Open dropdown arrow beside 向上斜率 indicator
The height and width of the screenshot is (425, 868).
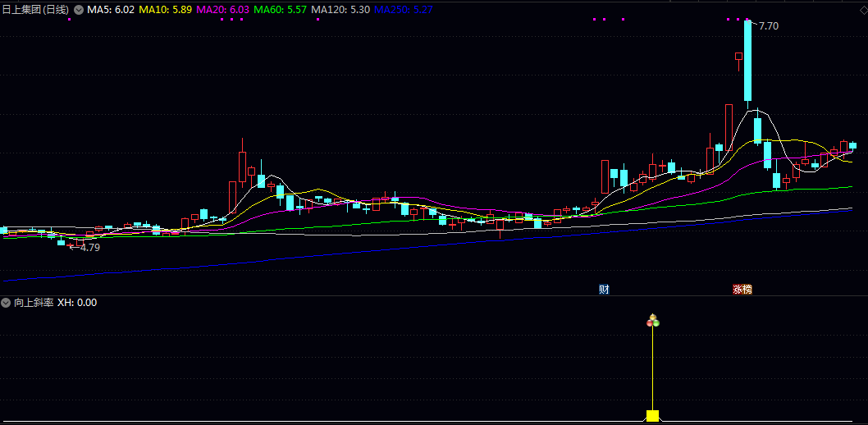click(x=6, y=302)
